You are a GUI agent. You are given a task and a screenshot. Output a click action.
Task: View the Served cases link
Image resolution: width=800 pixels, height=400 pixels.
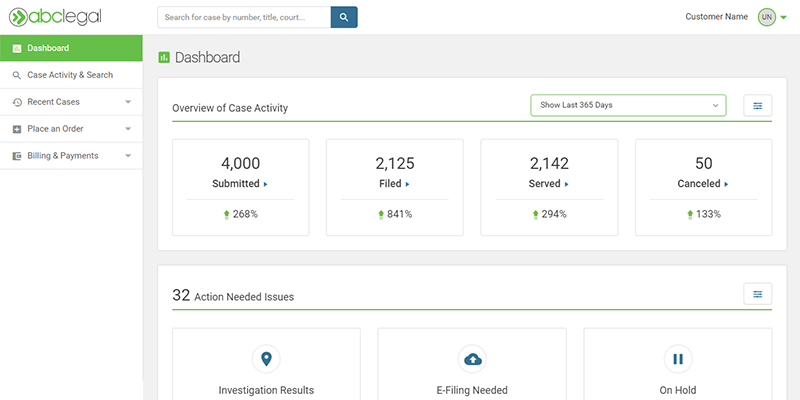pyautogui.click(x=549, y=184)
